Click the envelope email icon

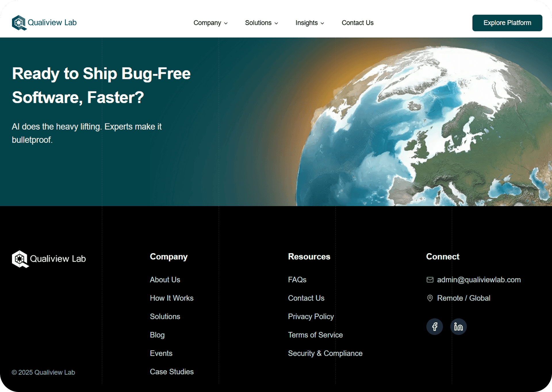point(430,280)
